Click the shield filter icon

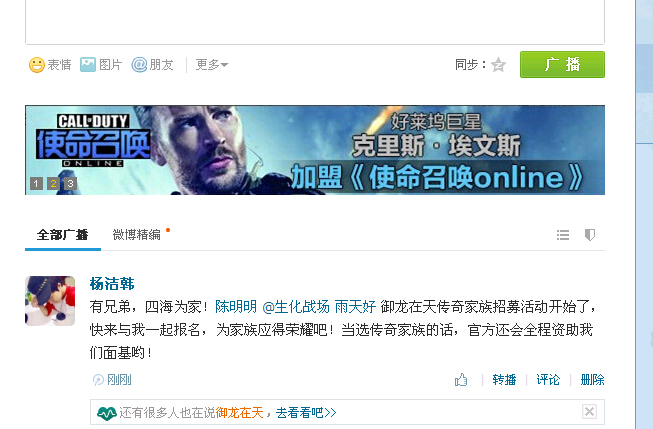point(590,235)
